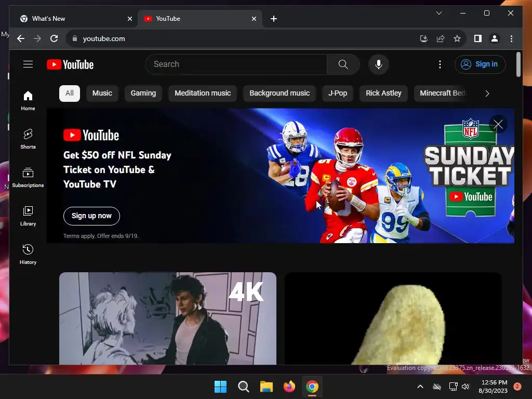Viewport: 532px width, 399px height.
Task: Filter by Background music chip
Action: point(280,94)
